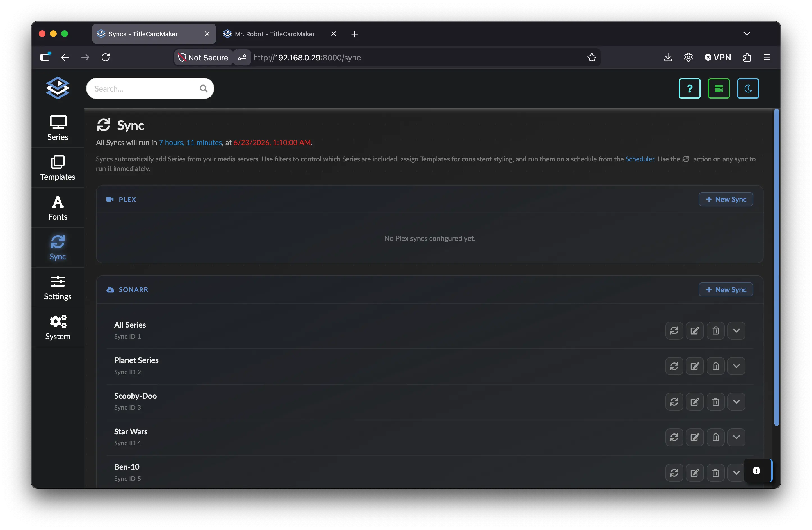Viewport: 812px width, 530px height.
Task: Open the exclamation alert button
Action: [756, 471]
